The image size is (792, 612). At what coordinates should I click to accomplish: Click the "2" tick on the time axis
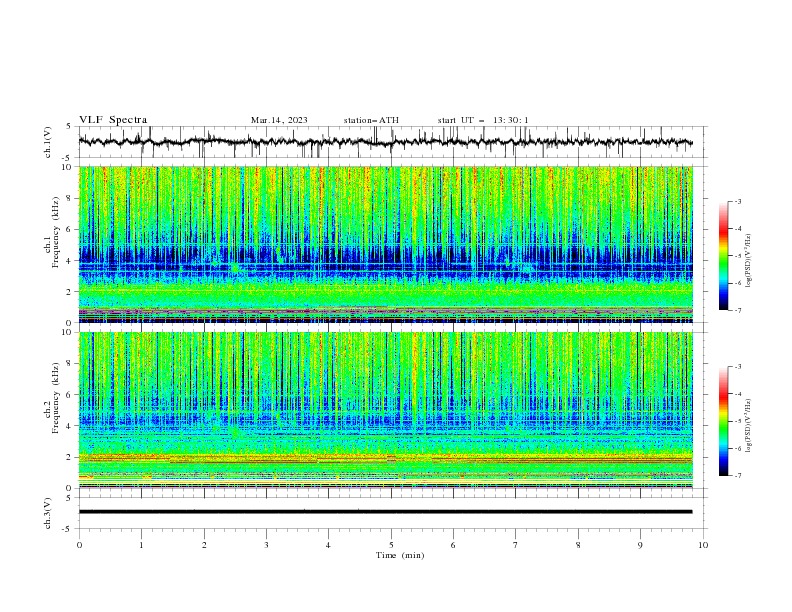(204, 545)
